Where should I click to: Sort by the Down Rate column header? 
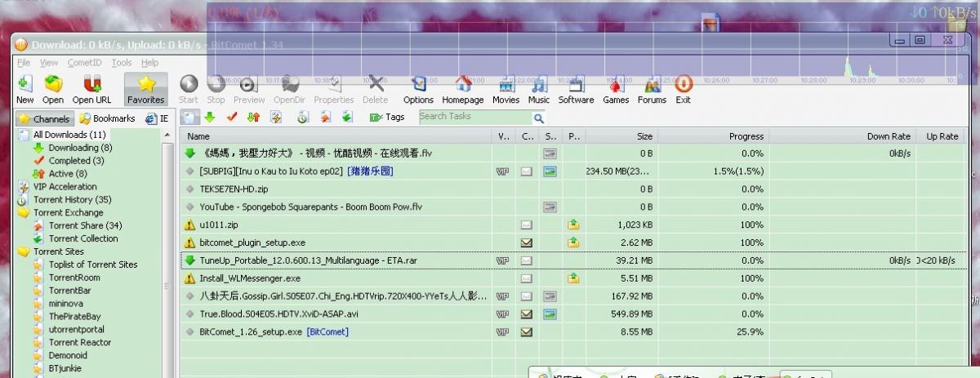843,137
